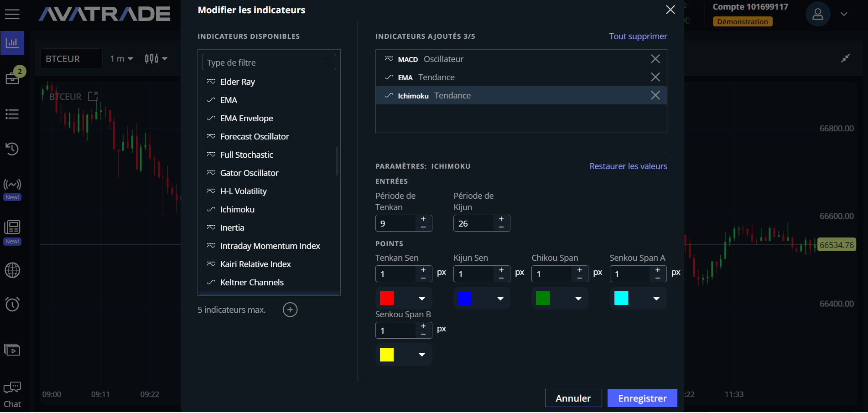Increase the Période de Kijun value

tap(501, 219)
